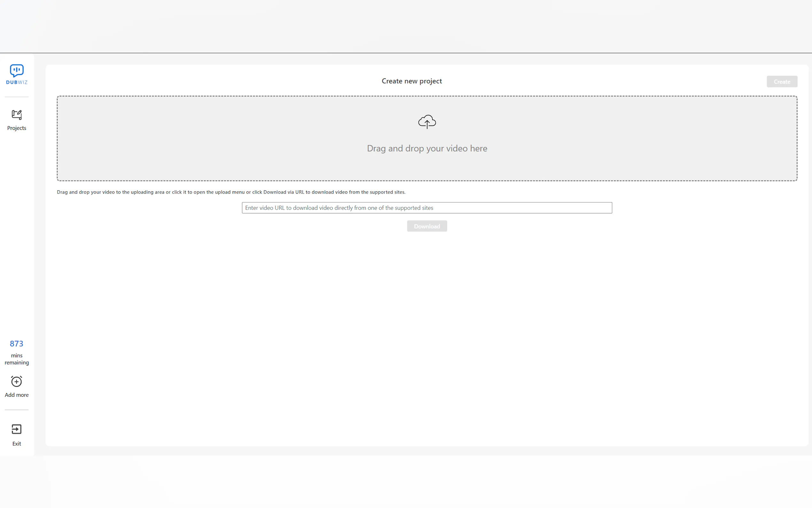Click the dashed border of the upload area
This screenshot has width=812, height=508.
coord(427,96)
